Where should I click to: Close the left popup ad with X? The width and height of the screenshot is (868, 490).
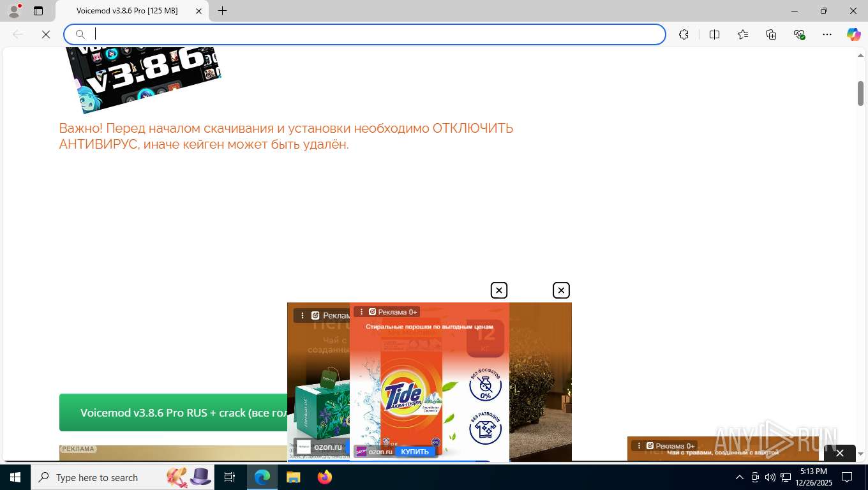pos(499,290)
